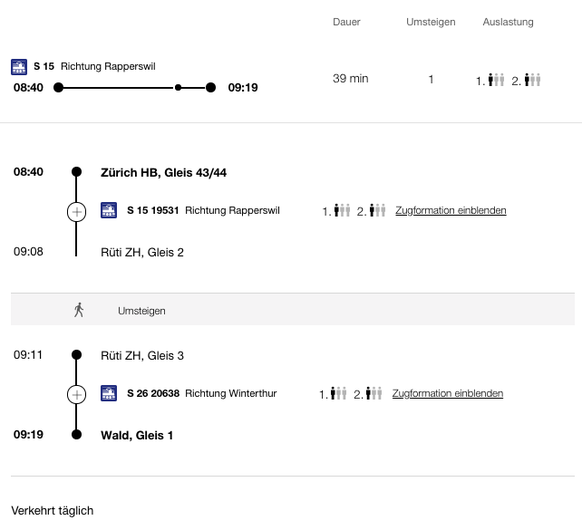Click the train icon next to S 15 19531
The height and width of the screenshot is (530, 582).
point(109,210)
